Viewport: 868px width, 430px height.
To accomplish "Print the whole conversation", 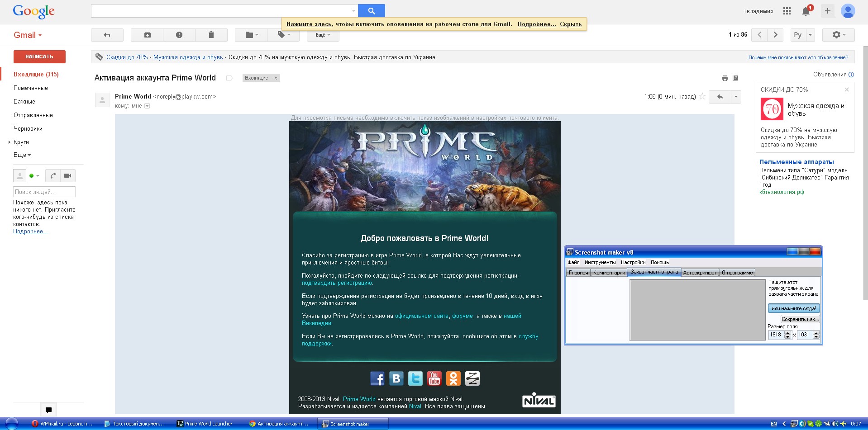I will (725, 78).
